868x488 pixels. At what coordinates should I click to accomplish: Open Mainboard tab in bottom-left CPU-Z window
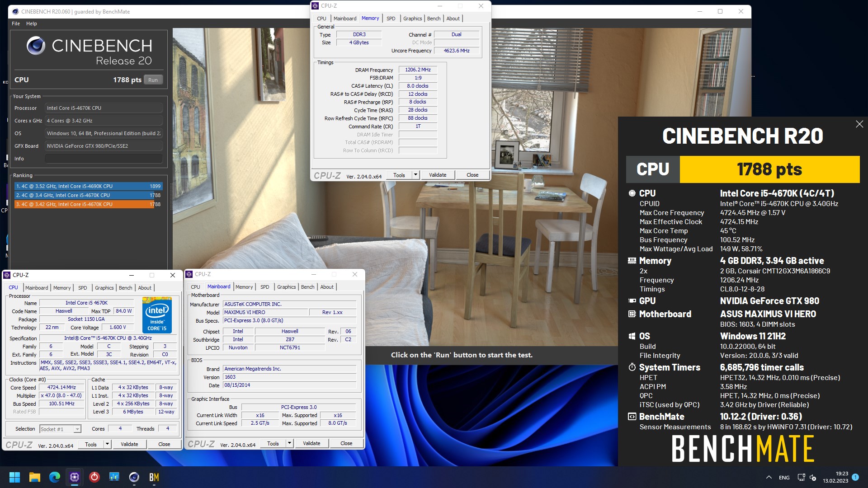click(x=37, y=288)
